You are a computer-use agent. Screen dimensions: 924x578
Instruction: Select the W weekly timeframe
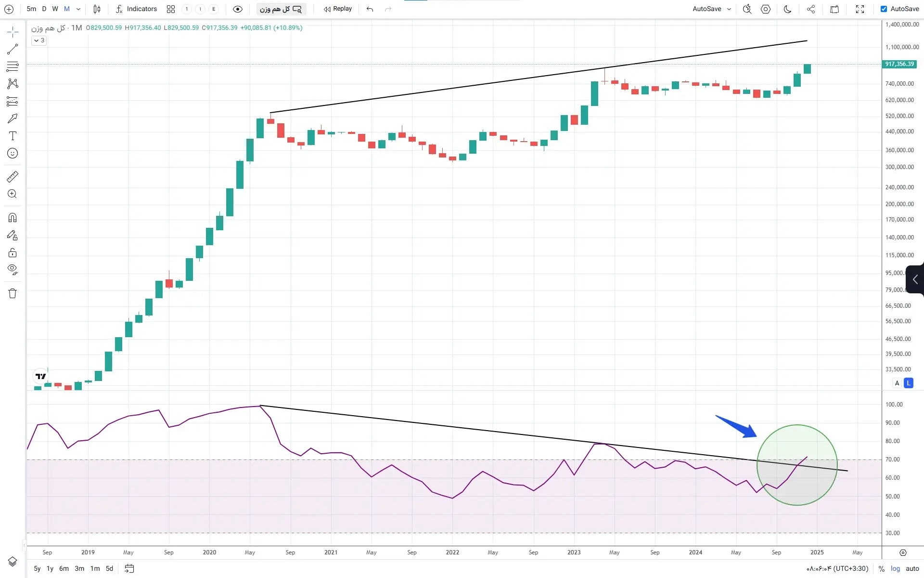point(55,9)
